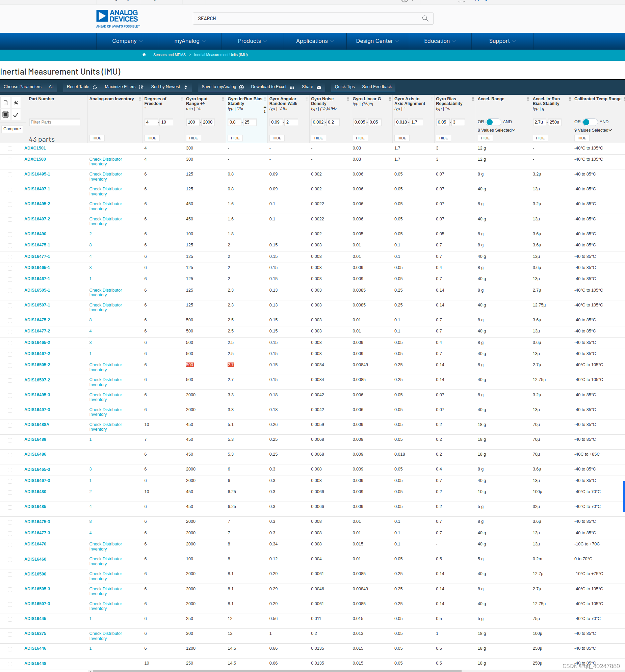Expand Accel. Range 8 Values Selected dropdown
625x672 pixels.
(496, 130)
